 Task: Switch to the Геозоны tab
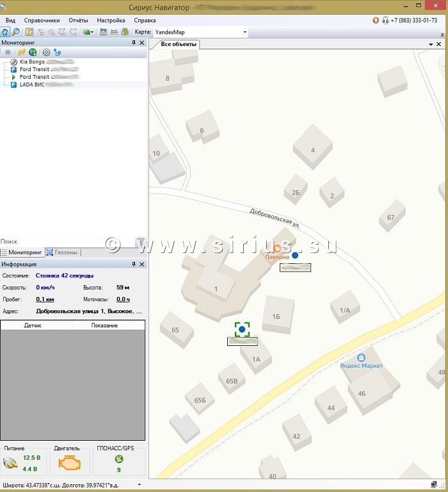pos(63,252)
